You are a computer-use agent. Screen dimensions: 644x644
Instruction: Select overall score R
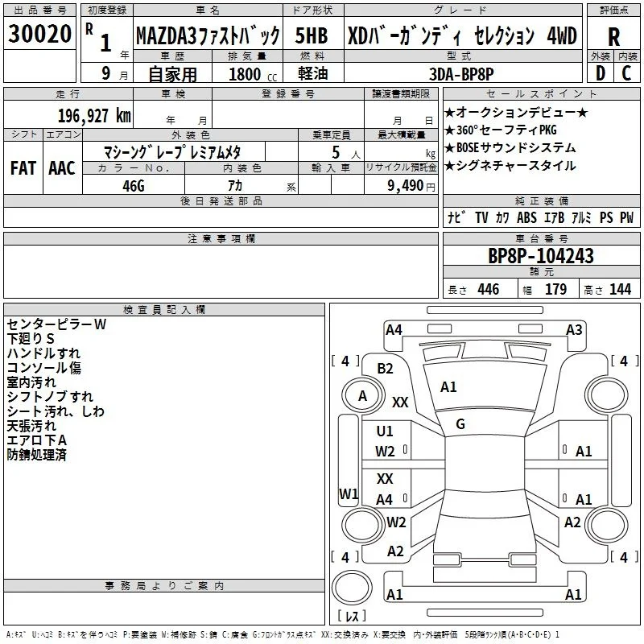pyautogui.click(x=613, y=37)
